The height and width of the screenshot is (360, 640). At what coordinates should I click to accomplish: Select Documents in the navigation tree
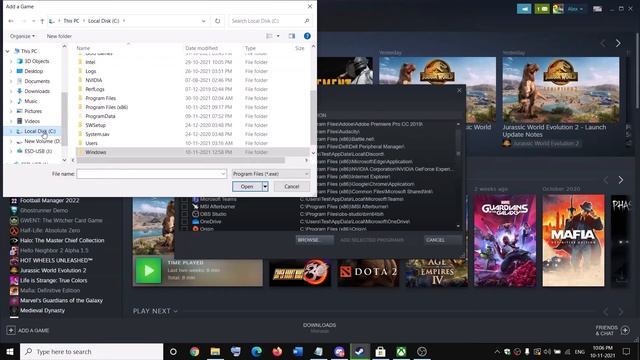(x=37, y=81)
